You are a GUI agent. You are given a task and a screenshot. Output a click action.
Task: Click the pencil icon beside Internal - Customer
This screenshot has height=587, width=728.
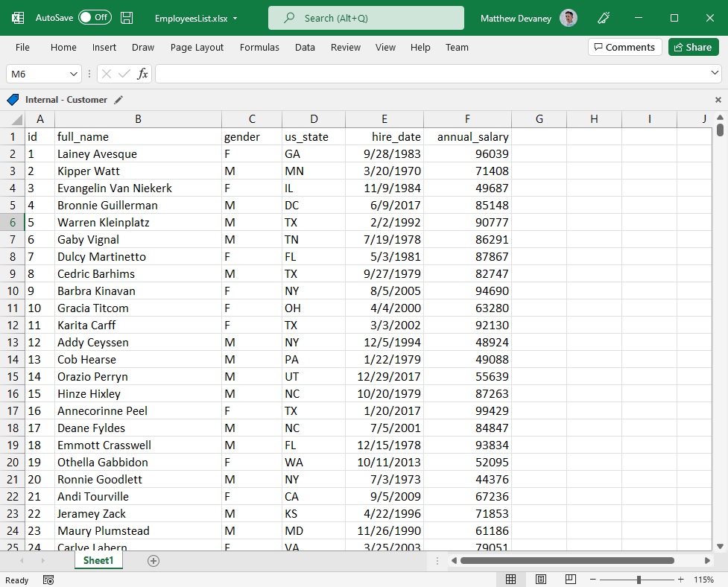click(118, 100)
